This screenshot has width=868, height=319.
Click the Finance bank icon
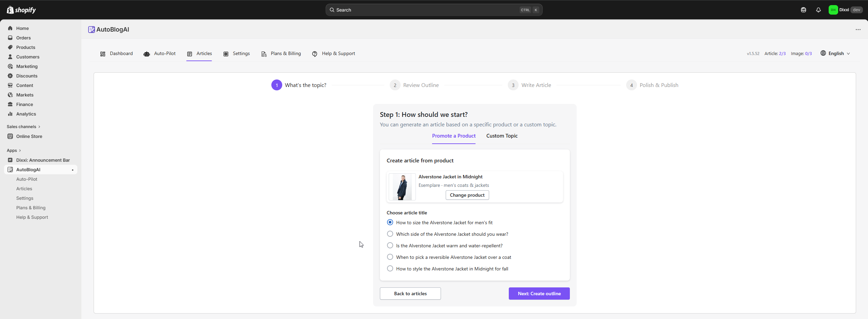click(10, 104)
